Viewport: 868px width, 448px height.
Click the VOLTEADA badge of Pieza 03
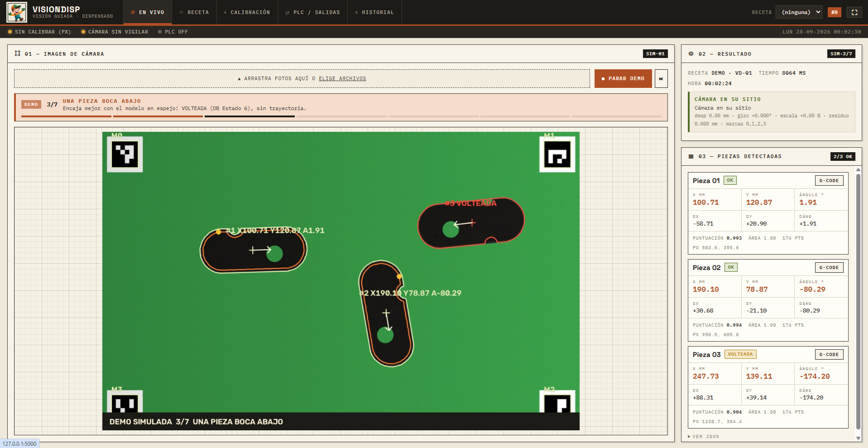pos(740,354)
